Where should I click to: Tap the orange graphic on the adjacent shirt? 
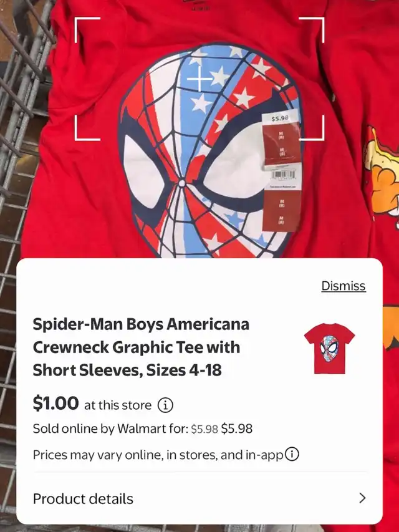pyautogui.click(x=382, y=177)
